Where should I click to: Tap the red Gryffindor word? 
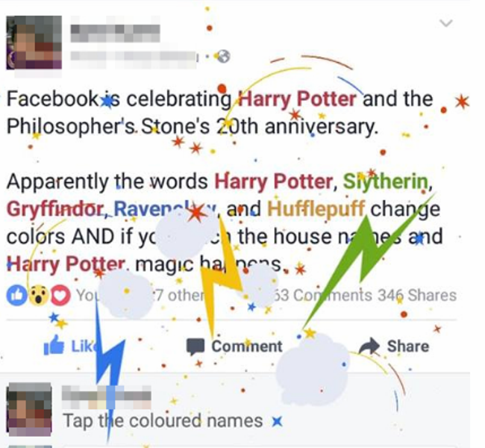(x=55, y=209)
